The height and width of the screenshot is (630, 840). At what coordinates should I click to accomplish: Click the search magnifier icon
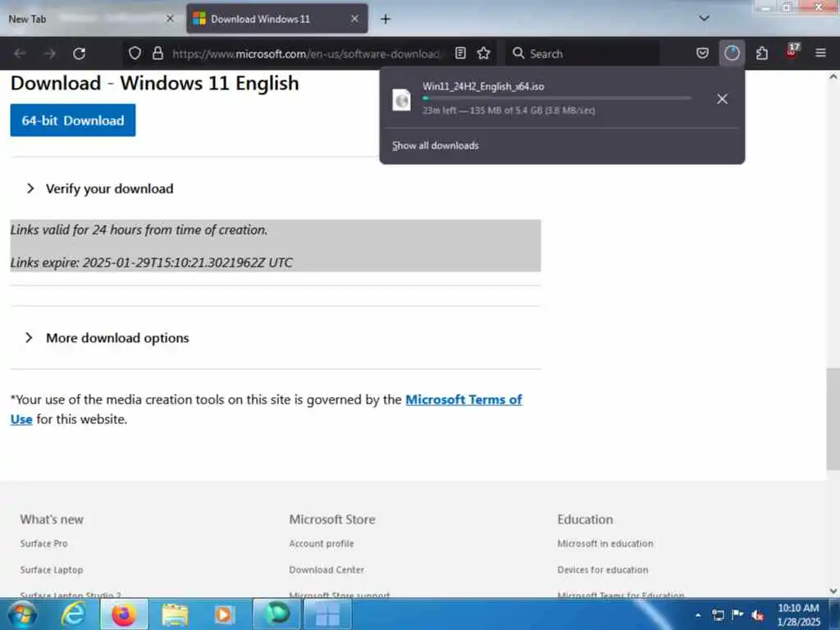[x=518, y=53]
